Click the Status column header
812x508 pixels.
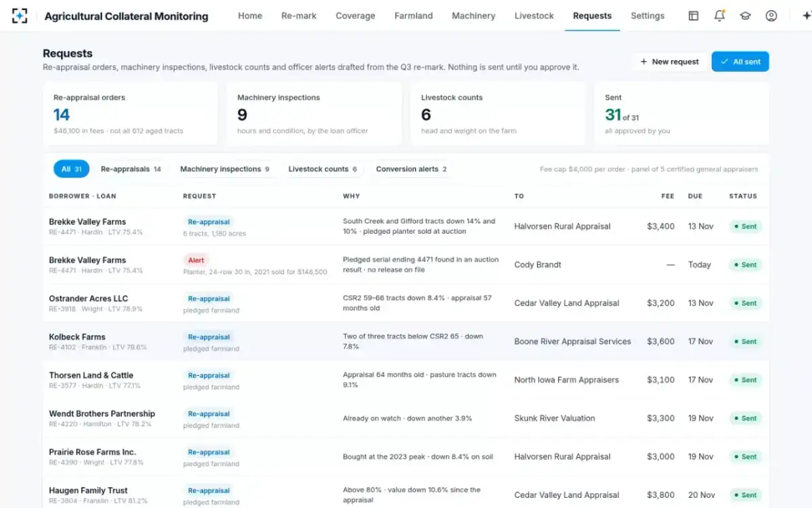(x=743, y=196)
